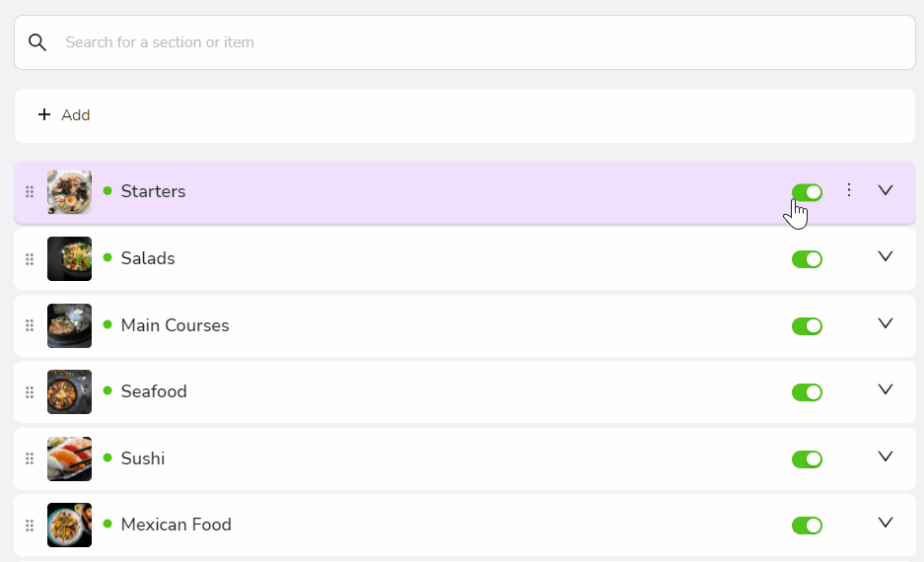Viewport: 924px width, 562px height.
Task: Click the plus icon beside Add
Action: coord(44,114)
